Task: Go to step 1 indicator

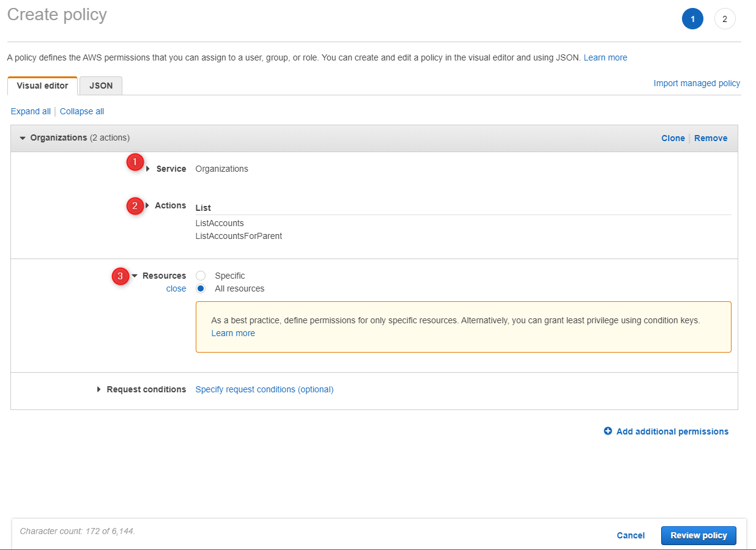Action: coord(692,19)
